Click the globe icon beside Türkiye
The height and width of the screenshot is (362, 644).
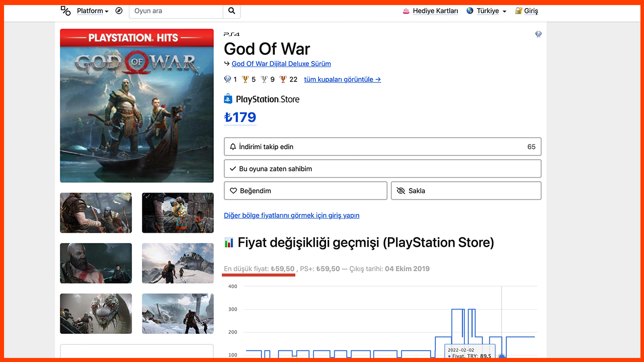tap(470, 11)
